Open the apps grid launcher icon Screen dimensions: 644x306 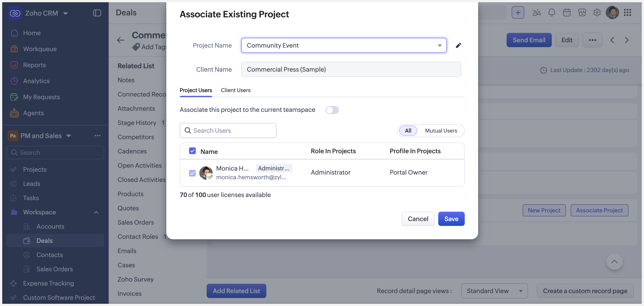coord(627,12)
